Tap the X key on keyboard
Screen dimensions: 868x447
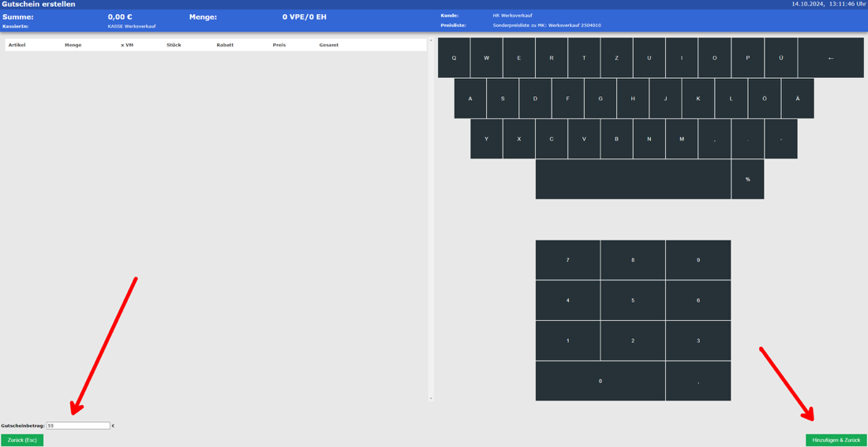[519, 139]
